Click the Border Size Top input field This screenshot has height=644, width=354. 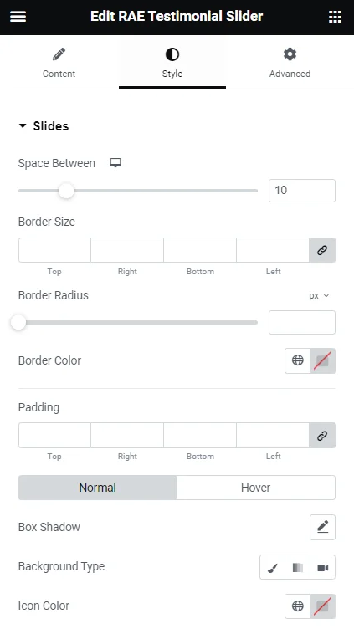pyautogui.click(x=54, y=250)
